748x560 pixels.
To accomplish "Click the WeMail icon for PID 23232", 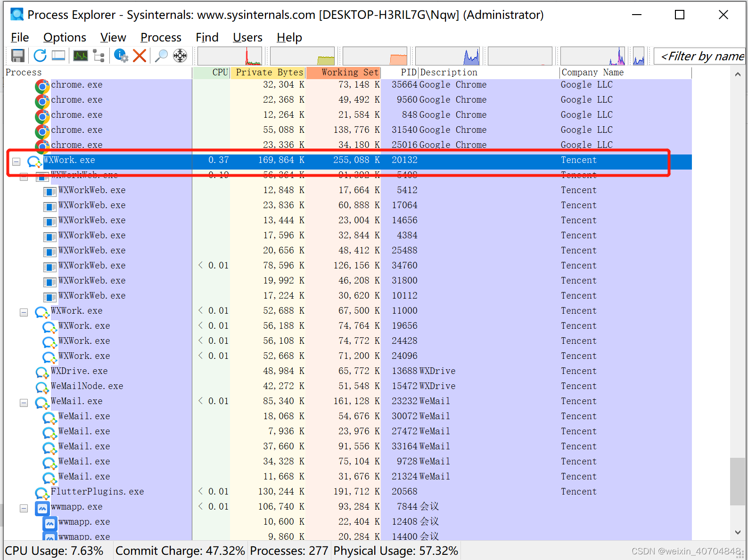I will tap(42, 402).
